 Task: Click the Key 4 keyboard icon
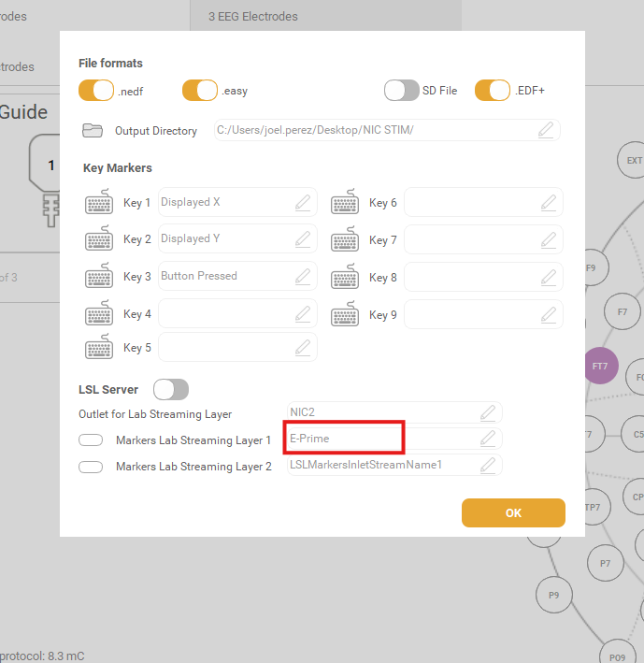click(x=99, y=313)
